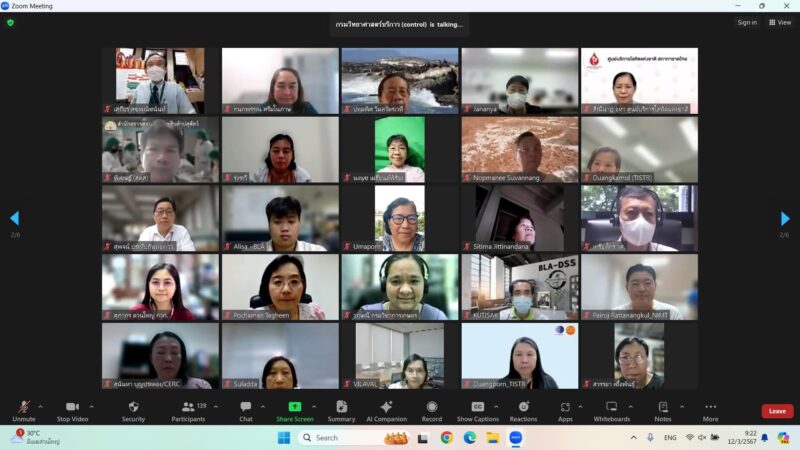Open Google Chrome from taskbar
Viewport: 800px width, 450px height.
[447, 438]
